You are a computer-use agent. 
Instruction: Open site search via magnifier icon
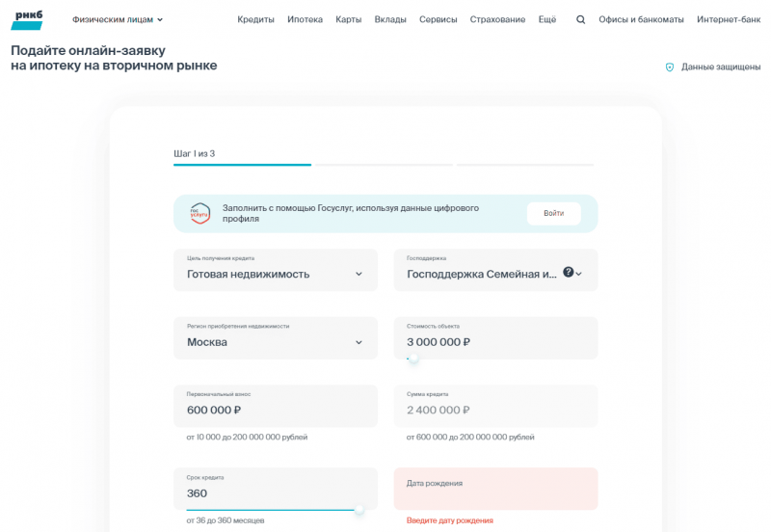[x=580, y=19]
